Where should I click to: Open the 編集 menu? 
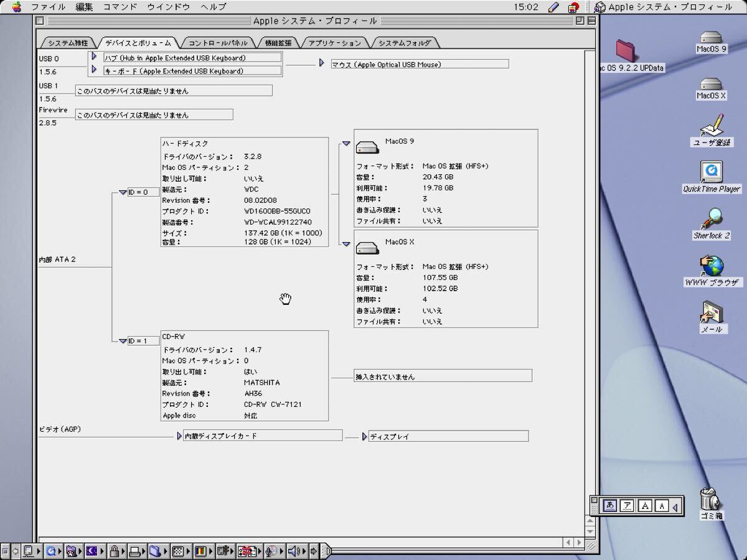tap(85, 7)
